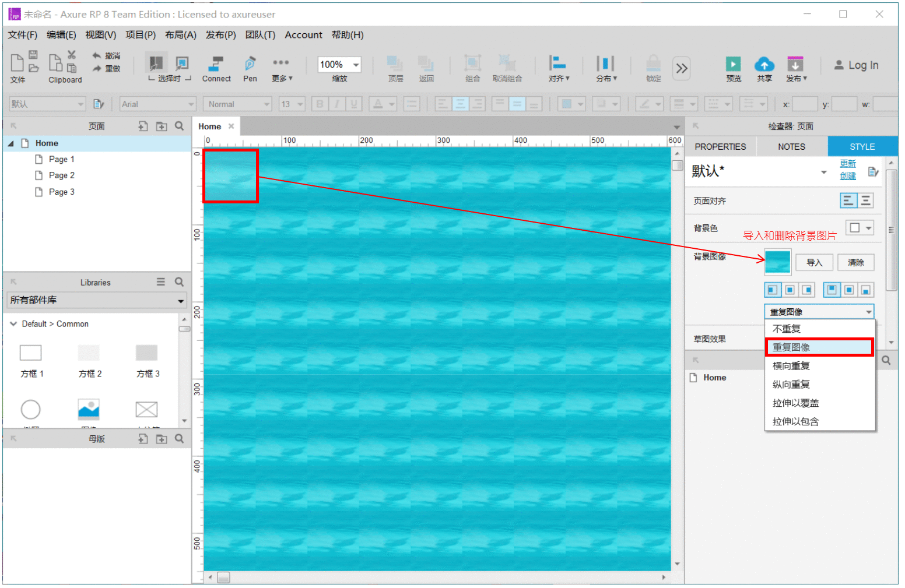Image resolution: width=905 pixels, height=588 pixels.
Task: Click the Preview (预览) play icon
Action: pos(733,64)
